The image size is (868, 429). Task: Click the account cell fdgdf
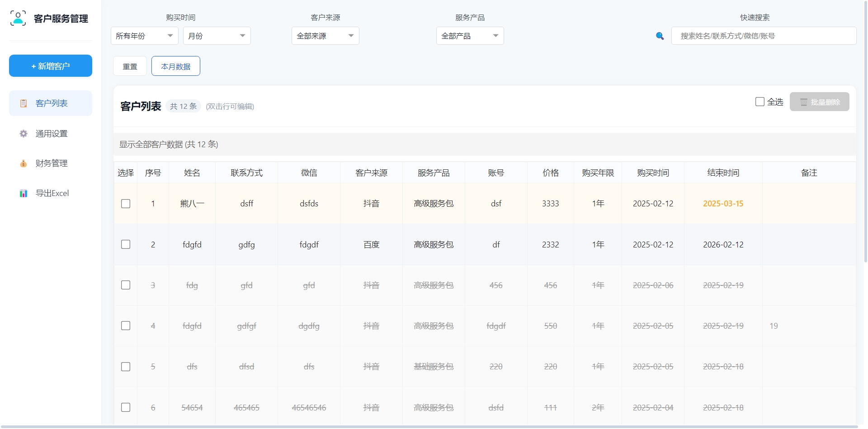point(496,326)
